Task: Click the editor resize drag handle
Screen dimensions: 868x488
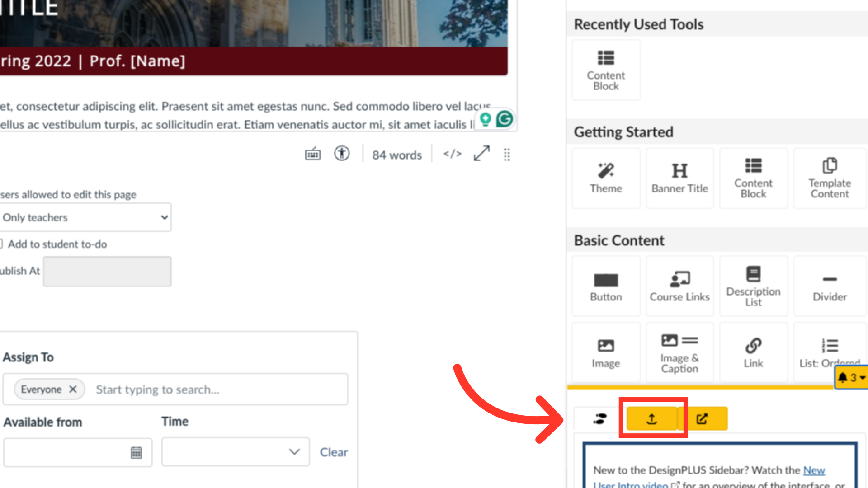Action: (507, 155)
